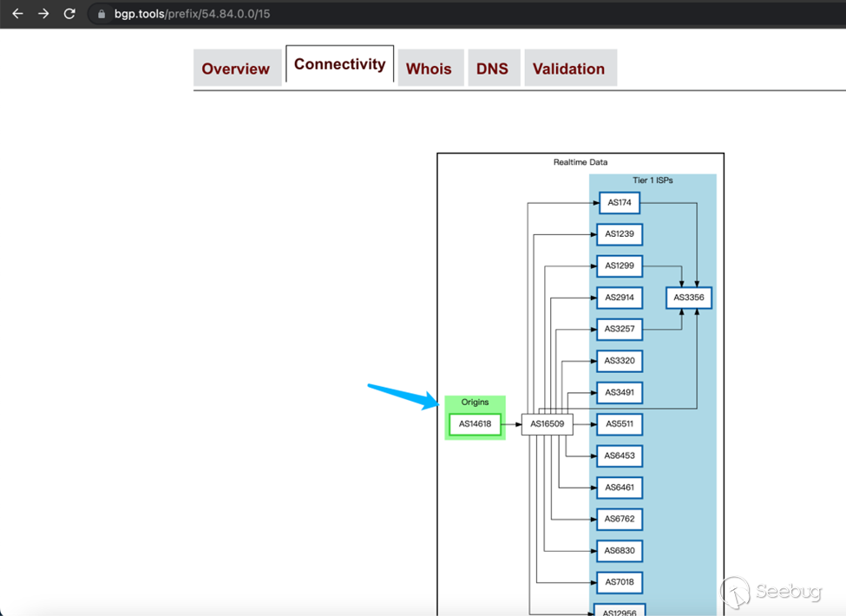
Task: Open the AS2914 node
Action: click(620, 298)
